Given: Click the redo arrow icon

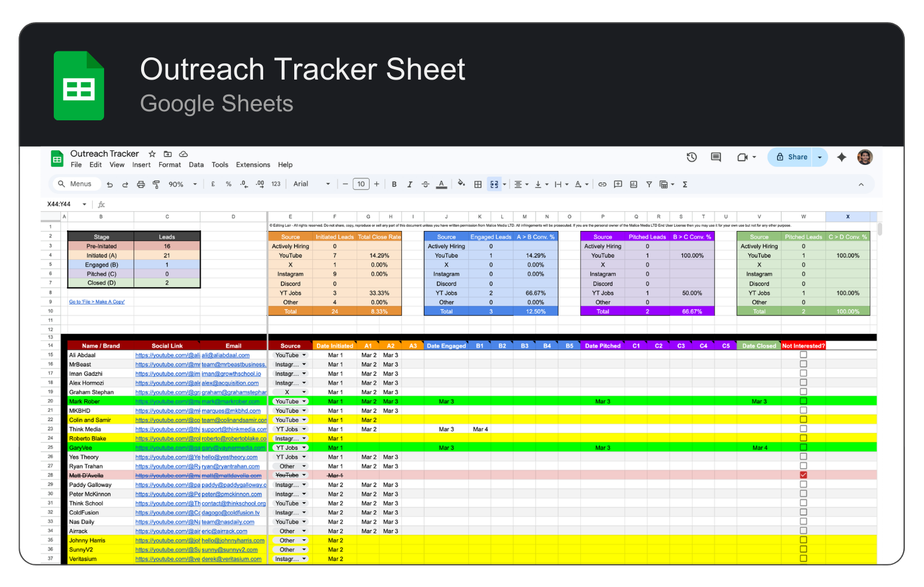Looking at the screenshot, I should [125, 184].
